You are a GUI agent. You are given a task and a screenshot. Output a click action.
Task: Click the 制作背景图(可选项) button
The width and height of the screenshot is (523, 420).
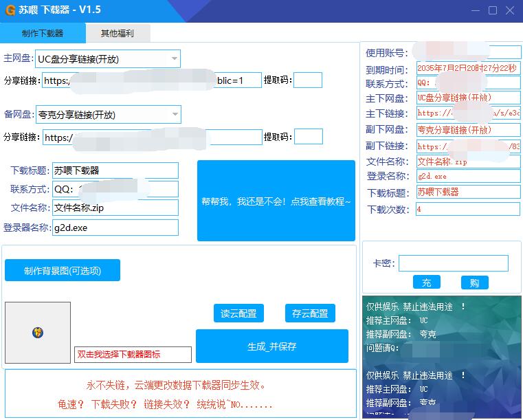click(63, 270)
